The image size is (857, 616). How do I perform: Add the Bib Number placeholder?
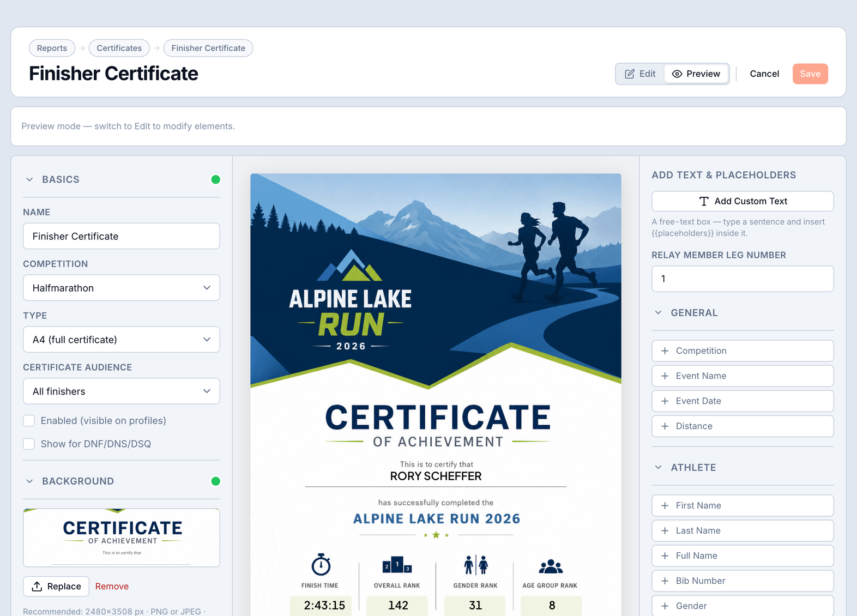[743, 581]
